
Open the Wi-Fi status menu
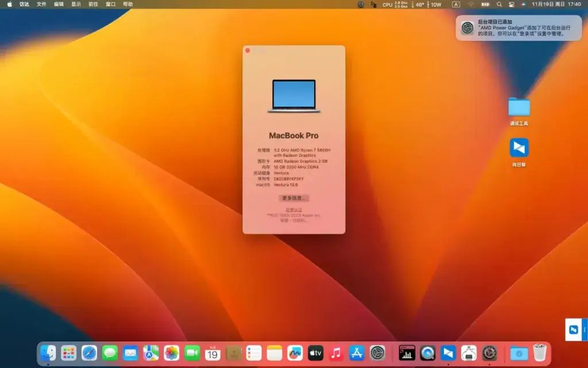[x=471, y=5]
